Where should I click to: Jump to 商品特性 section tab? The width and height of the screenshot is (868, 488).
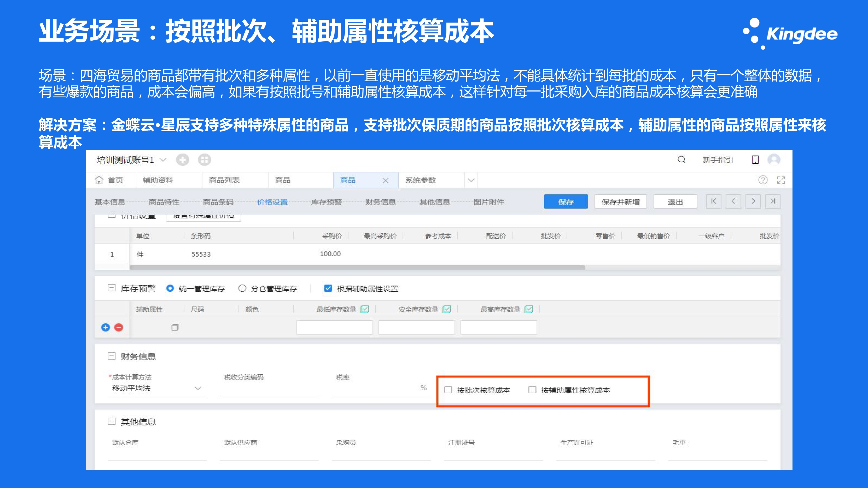coord(164,202)
